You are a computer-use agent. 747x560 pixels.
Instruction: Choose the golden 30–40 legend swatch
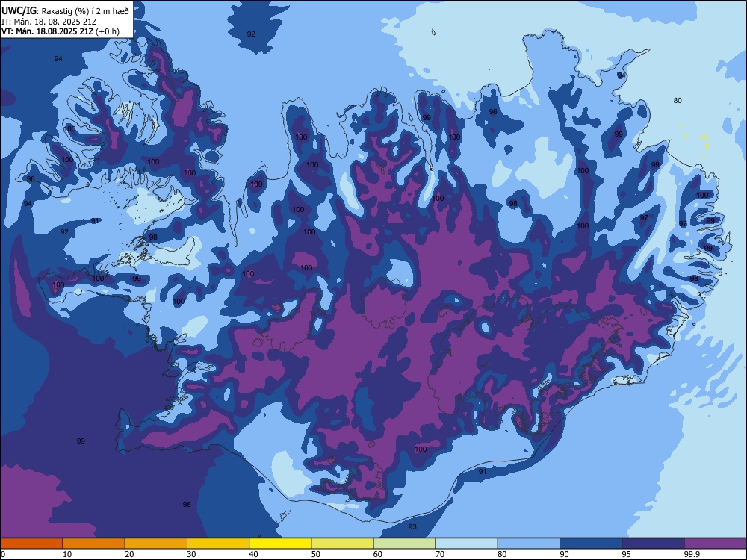pos(218,544)
